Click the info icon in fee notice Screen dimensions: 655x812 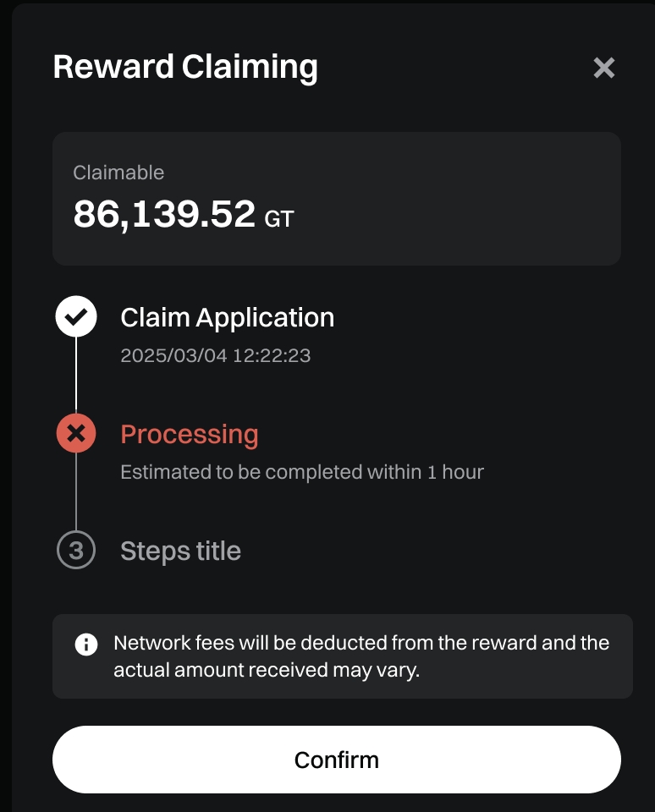(86, 645)
